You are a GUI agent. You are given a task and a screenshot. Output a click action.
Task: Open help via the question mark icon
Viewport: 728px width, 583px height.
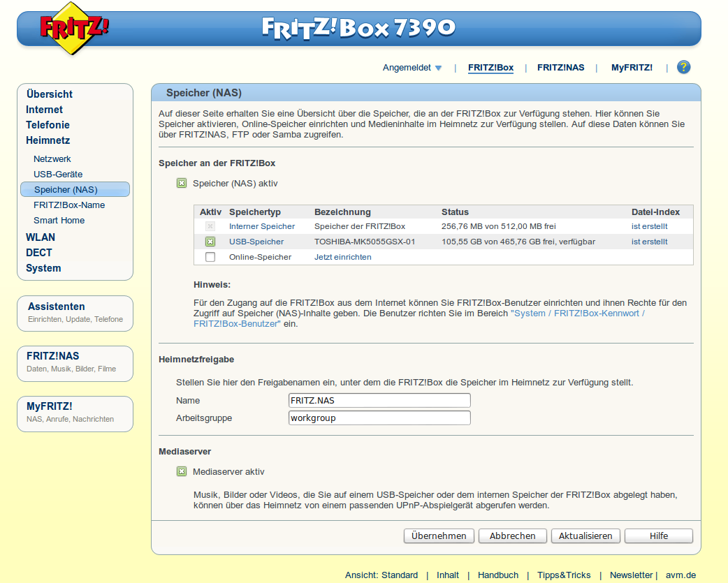pyautogui.click(x=683, y=67)
